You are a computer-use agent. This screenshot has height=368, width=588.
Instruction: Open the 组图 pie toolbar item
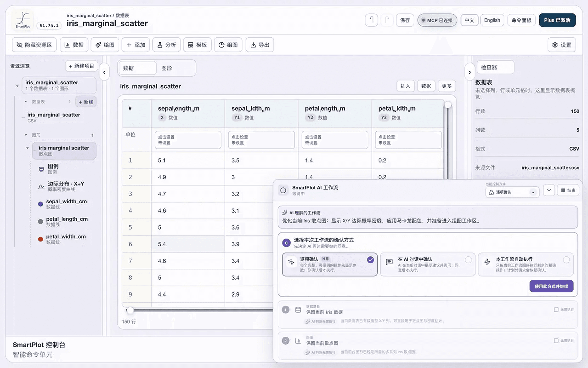coord(228,45)
